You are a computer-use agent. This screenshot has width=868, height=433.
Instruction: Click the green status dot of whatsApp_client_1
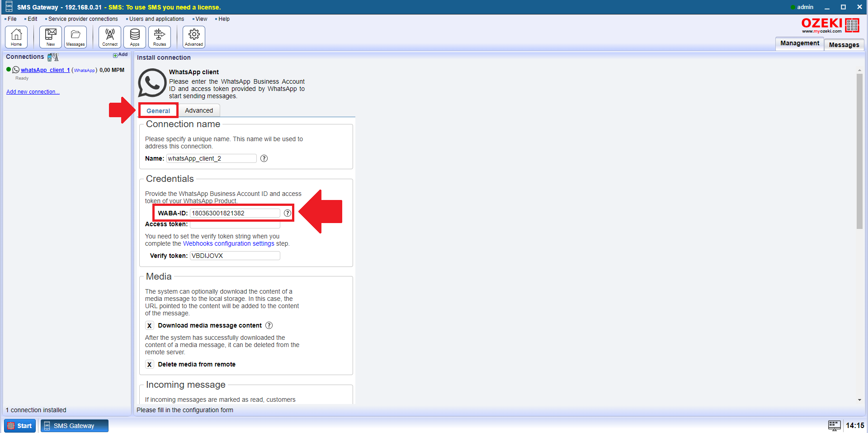[9, 70]
